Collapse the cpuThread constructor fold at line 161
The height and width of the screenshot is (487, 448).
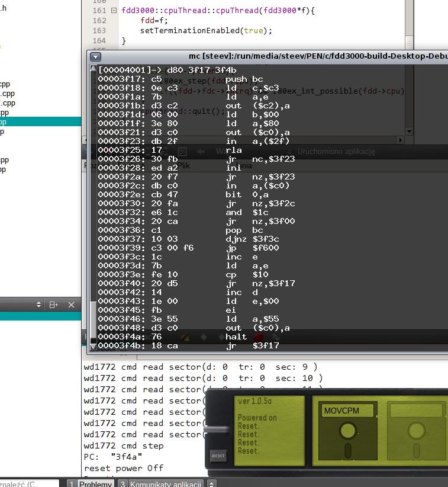click(x=114, y=10)
